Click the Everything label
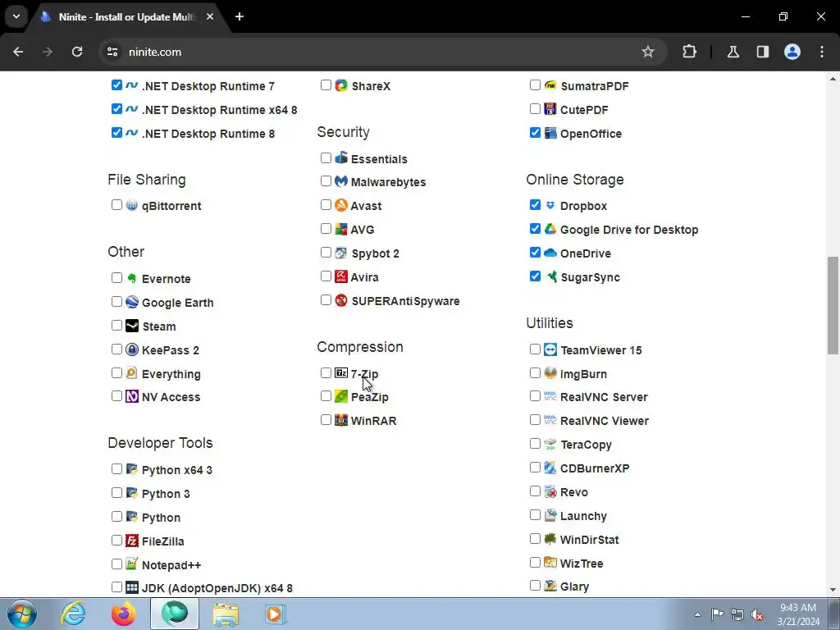Screen dimensions: 840x630 coord(171,374)
